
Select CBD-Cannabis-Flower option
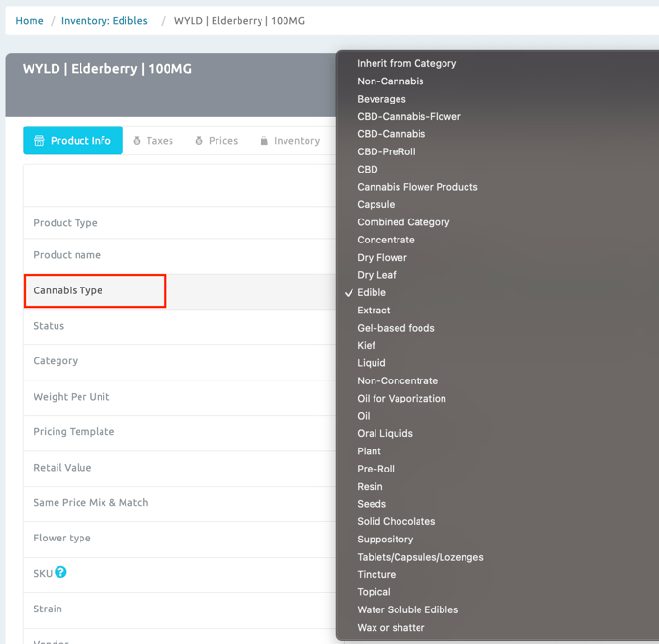(409, 117)
